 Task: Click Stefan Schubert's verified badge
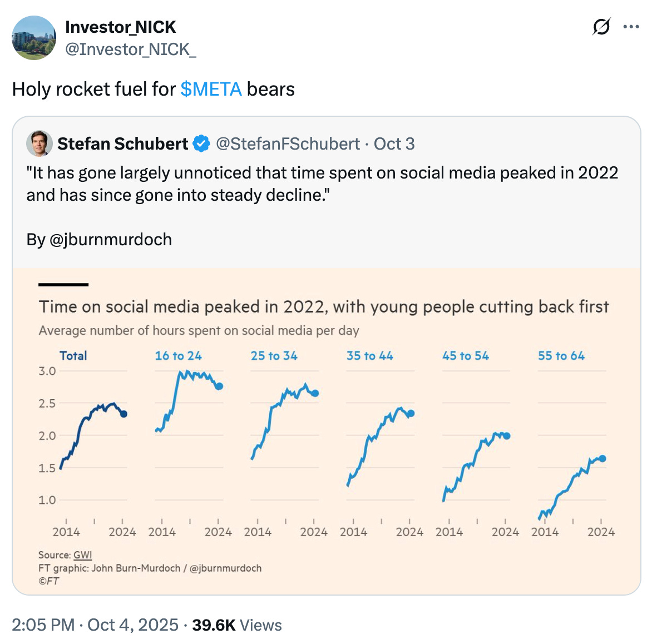pyautogui.click(x=201, y=144)
